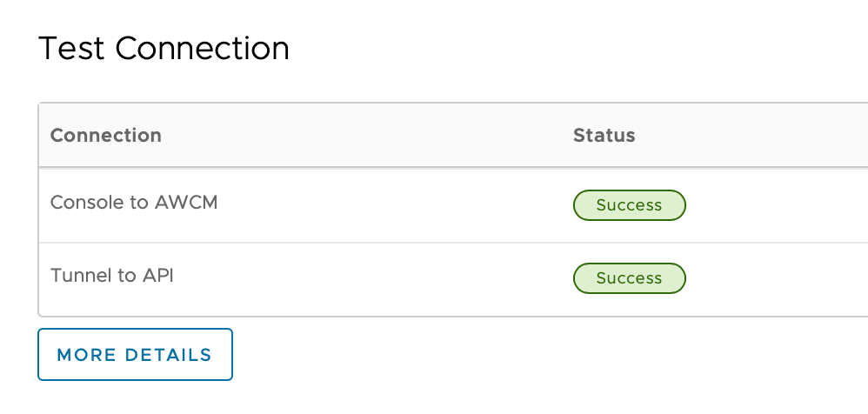Click the word API in second row
The image size is (868, 414).
(157, 276)
